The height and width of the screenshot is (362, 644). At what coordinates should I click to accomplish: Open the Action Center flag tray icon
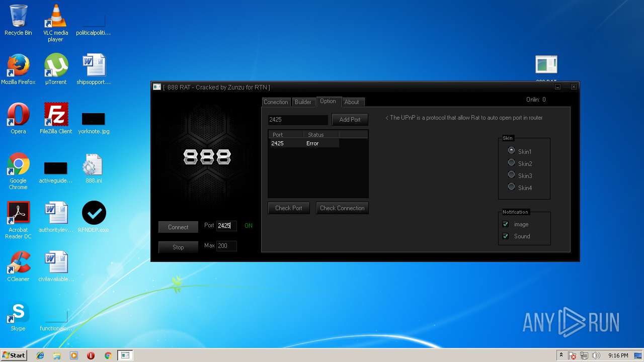click(x=572, y=355)
